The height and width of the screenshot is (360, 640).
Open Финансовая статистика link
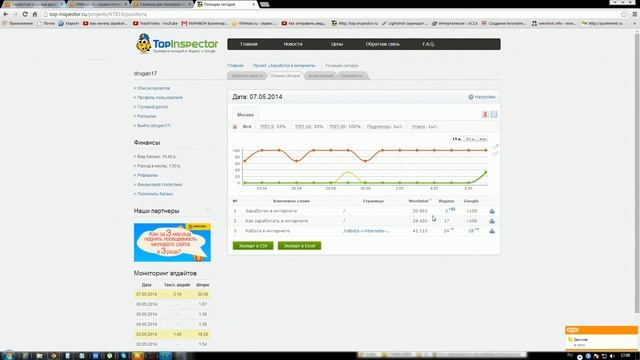pos(160,184)
